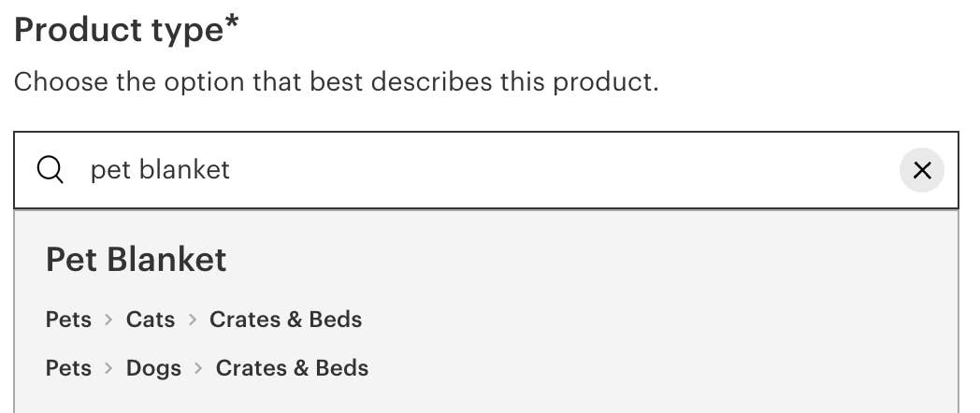The image size is (980, 413).
Task: Focus the "pet blanket" search input
Action: click(x=468, y=170)
